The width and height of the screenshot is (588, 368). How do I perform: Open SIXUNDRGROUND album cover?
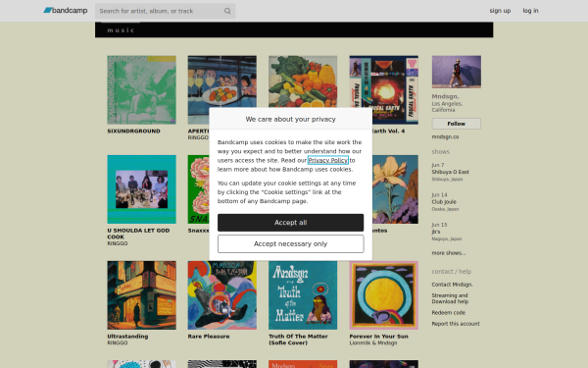(x=141, y=89)
